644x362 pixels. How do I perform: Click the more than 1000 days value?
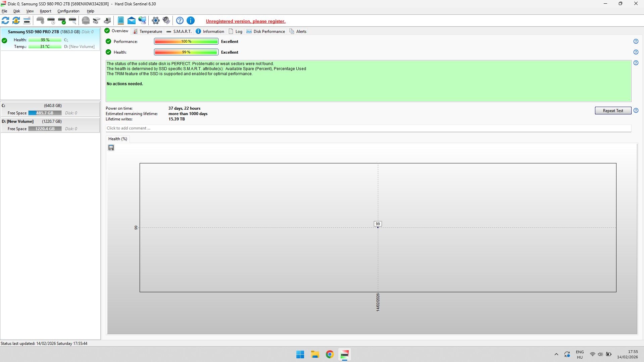(188, 114)
